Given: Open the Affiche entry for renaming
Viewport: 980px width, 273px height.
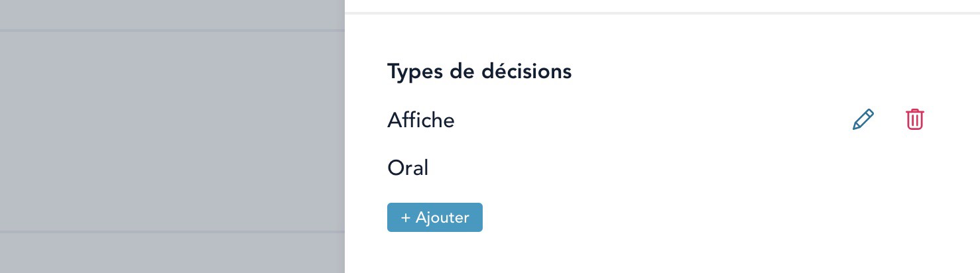Looking at the screenshot, I should [863, 120].
